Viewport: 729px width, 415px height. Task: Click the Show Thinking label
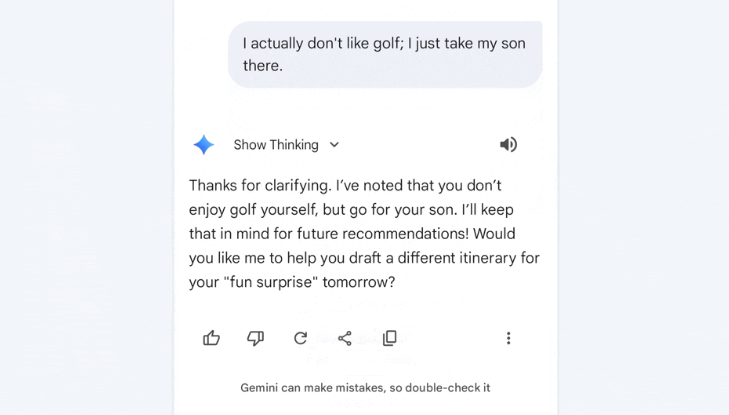[276, 145]
